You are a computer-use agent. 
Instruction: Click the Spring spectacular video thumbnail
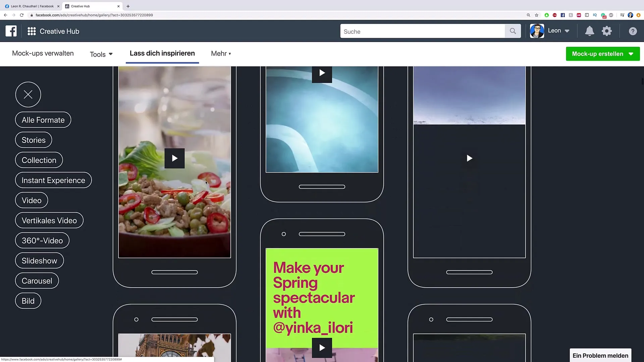(322, 348)
